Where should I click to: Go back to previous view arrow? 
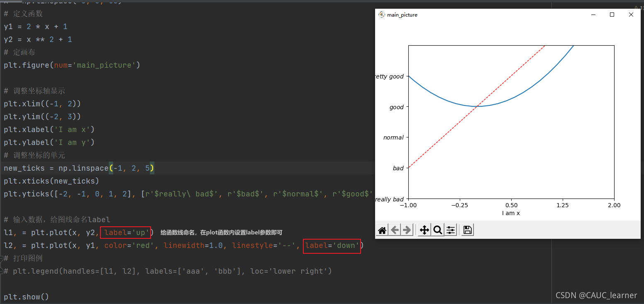(x=395, y=230)
